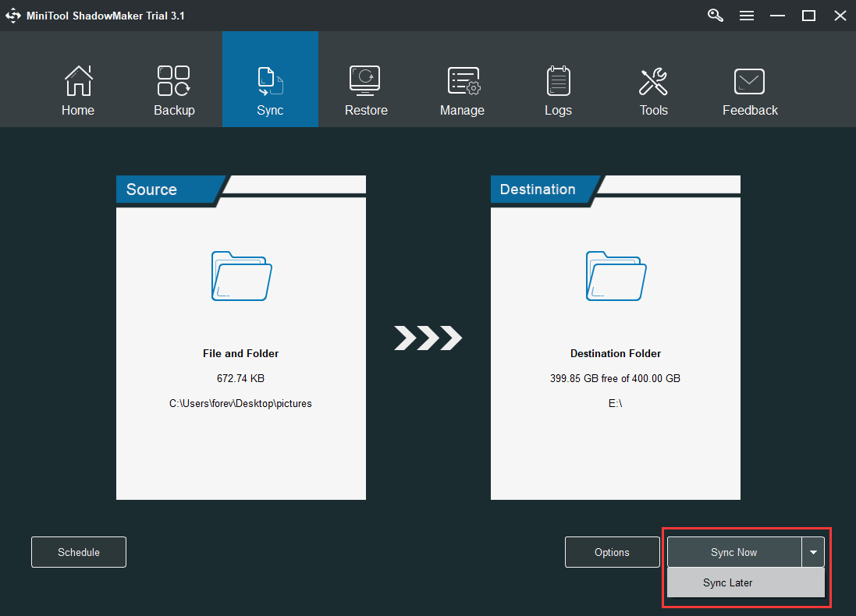Open the Schedule settings
Screen dimensions: 856x616
[x=78, y=552]
